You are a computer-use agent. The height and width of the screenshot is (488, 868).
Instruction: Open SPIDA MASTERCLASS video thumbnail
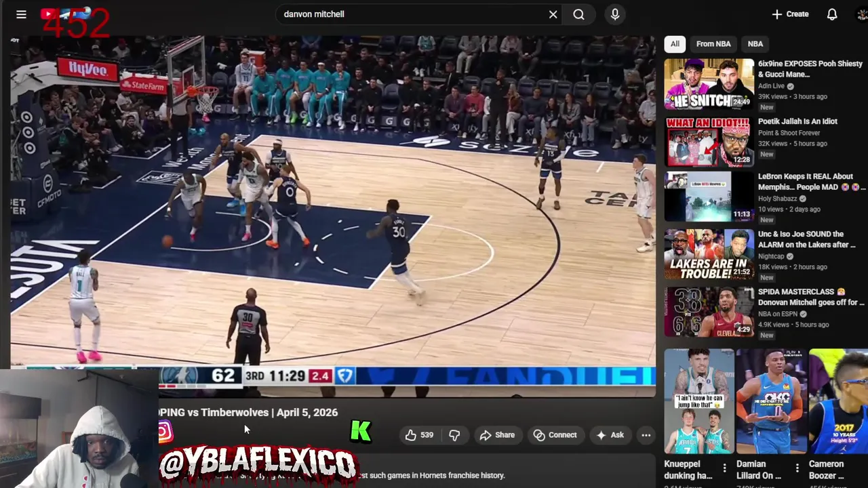[709, 312]
